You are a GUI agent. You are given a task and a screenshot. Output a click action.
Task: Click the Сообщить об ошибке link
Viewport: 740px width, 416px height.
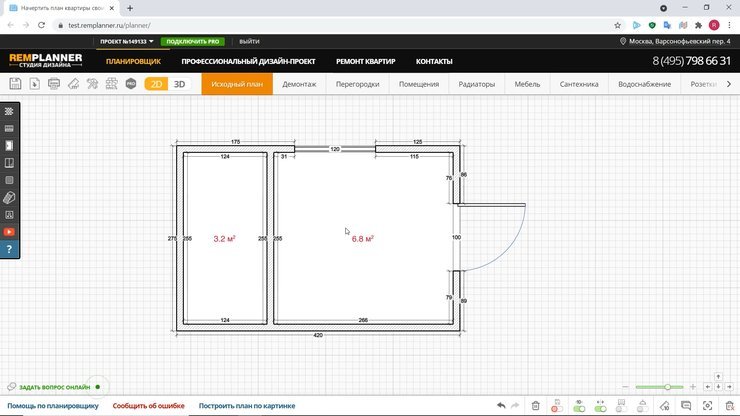click(x=148, y=406)
